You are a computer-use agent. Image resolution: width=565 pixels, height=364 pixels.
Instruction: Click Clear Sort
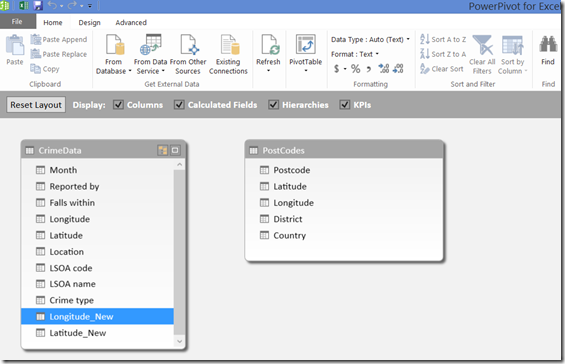(442, 69)
